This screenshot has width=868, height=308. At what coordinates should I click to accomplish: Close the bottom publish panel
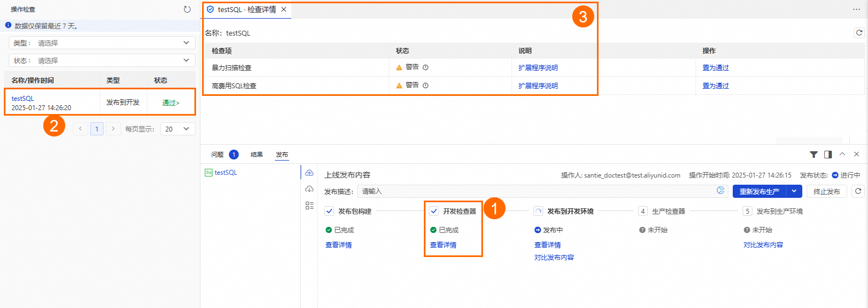click(x=856, y=154)
